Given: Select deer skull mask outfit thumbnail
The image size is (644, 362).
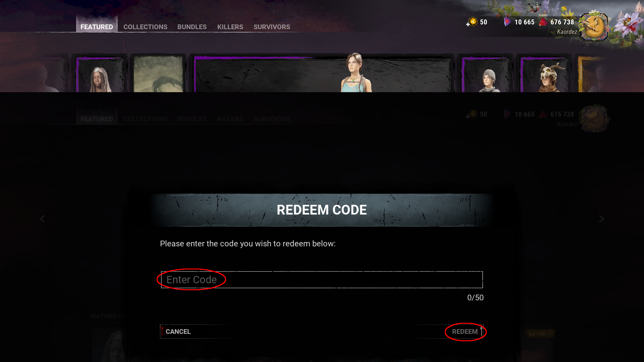Looking at the screenshot, I should coord(544,74).
